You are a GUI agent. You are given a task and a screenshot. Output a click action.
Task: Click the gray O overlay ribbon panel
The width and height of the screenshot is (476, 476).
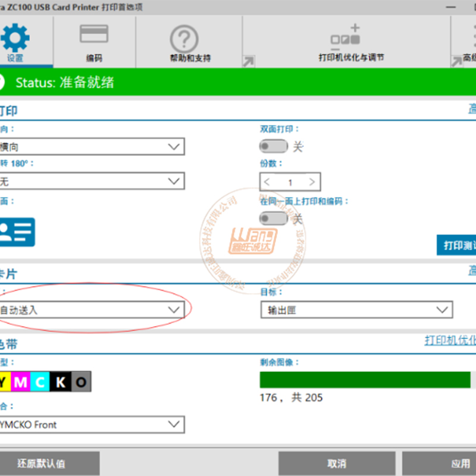coord(81,382)
